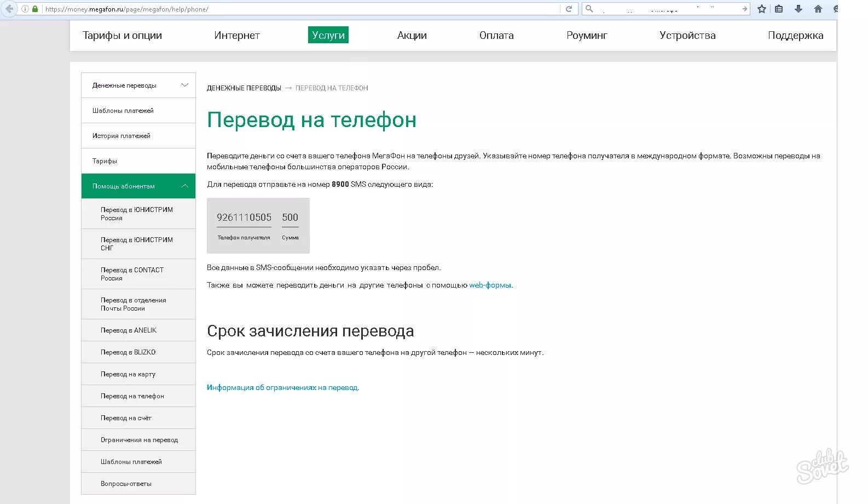Open Перевод в ЮНИСТРИМ Россия
868x504 pixels.
tap(138, 214)
